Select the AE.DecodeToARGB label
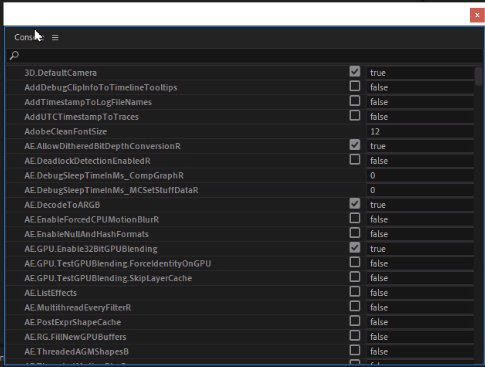The image size is (485, 367). click(x=62, y=205)
